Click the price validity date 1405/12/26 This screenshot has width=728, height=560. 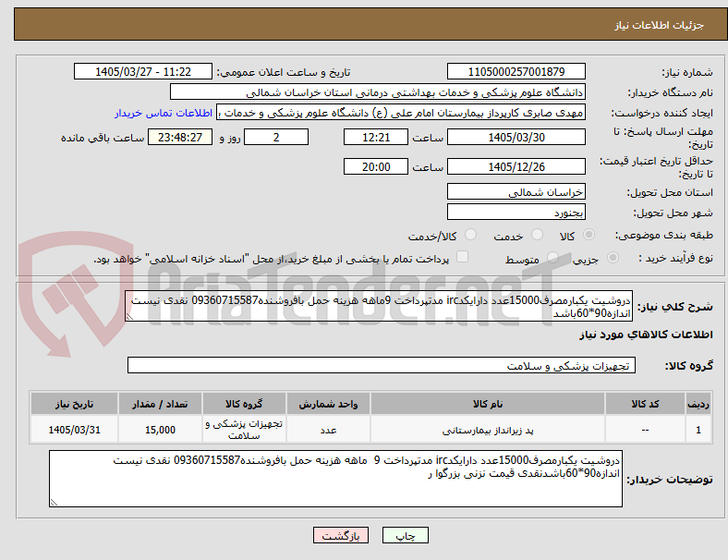516,166
